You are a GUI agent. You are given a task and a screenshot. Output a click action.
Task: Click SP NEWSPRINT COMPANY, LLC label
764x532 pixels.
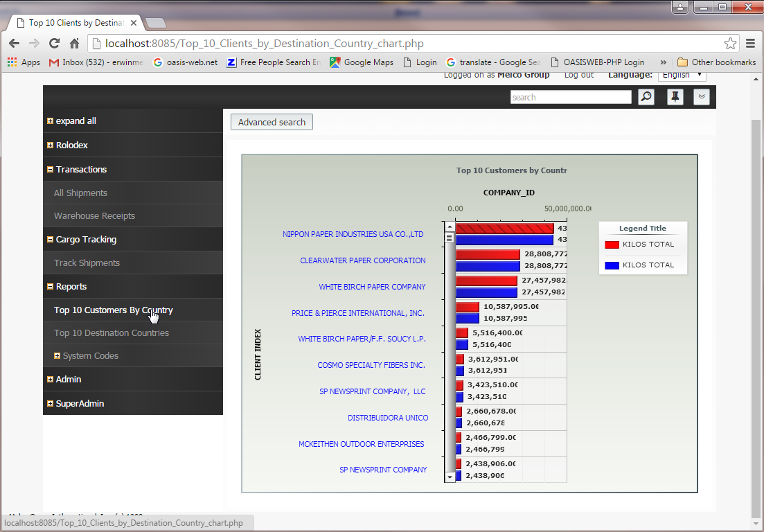click(x=373, y=391)
